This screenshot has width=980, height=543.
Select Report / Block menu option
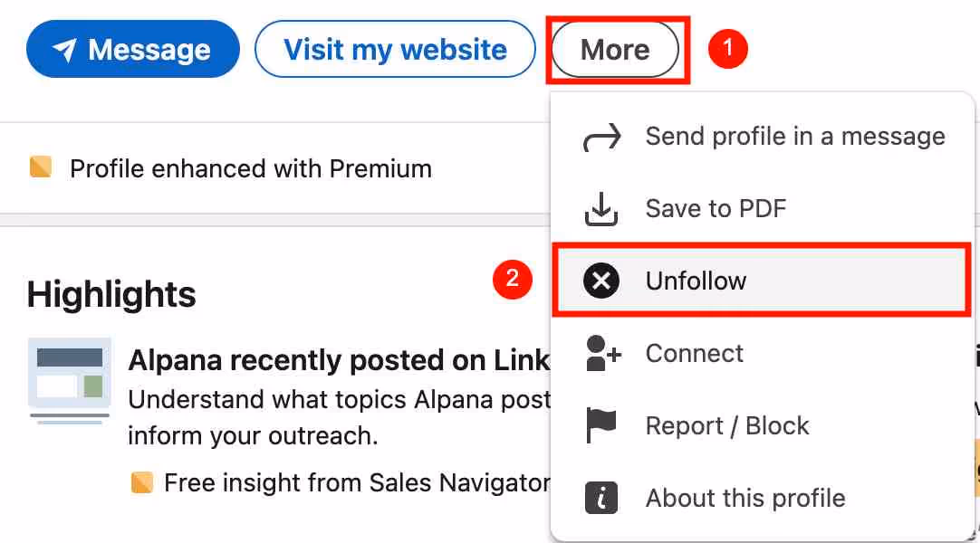(x=727, y=425)
